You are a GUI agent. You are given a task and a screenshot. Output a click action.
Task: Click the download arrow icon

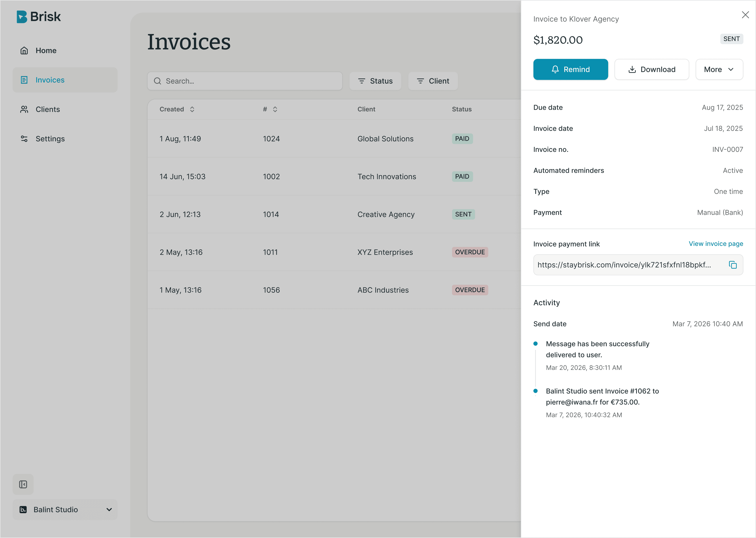point(632,69)
